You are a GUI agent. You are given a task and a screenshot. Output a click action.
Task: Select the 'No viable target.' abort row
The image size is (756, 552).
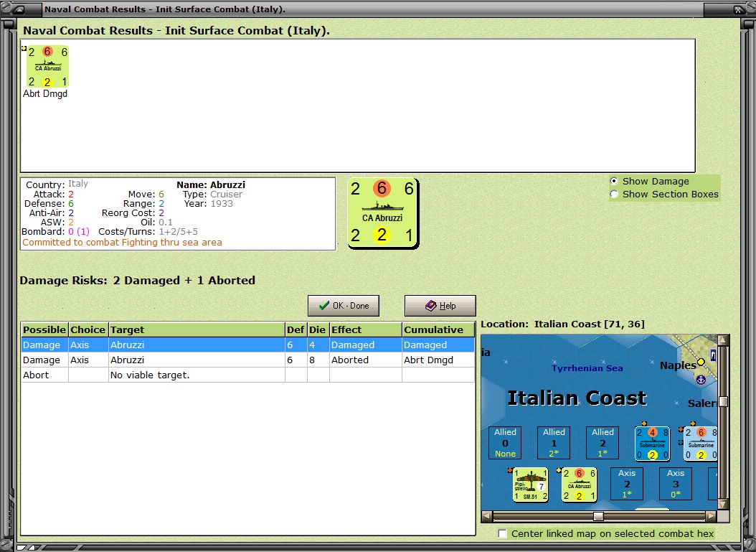[x=248, y=375]
